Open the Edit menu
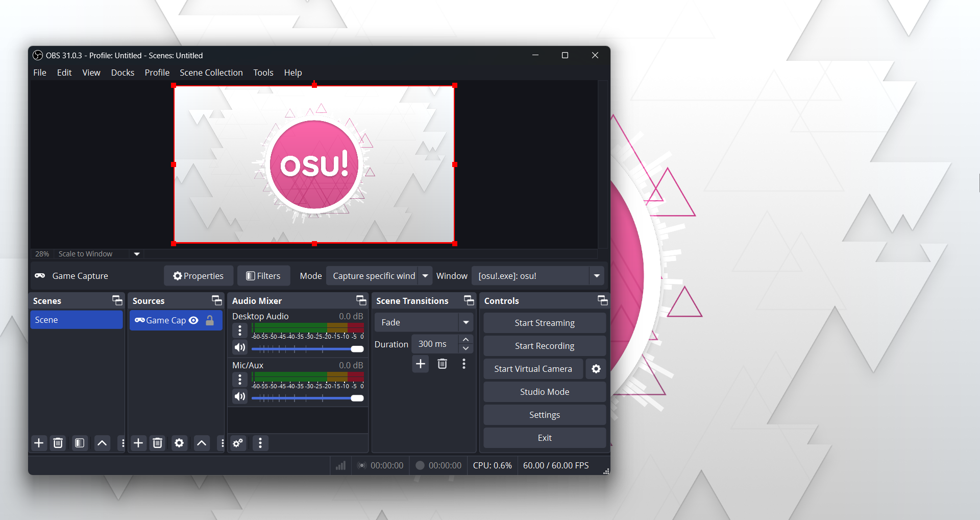This screenshot has height=520, width=980. click(x=64, y=73)
